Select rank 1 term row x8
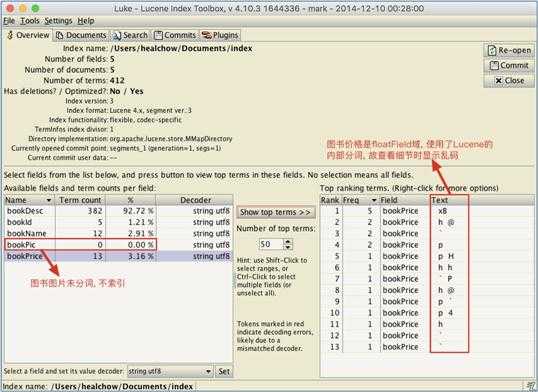 pos(426,211)
